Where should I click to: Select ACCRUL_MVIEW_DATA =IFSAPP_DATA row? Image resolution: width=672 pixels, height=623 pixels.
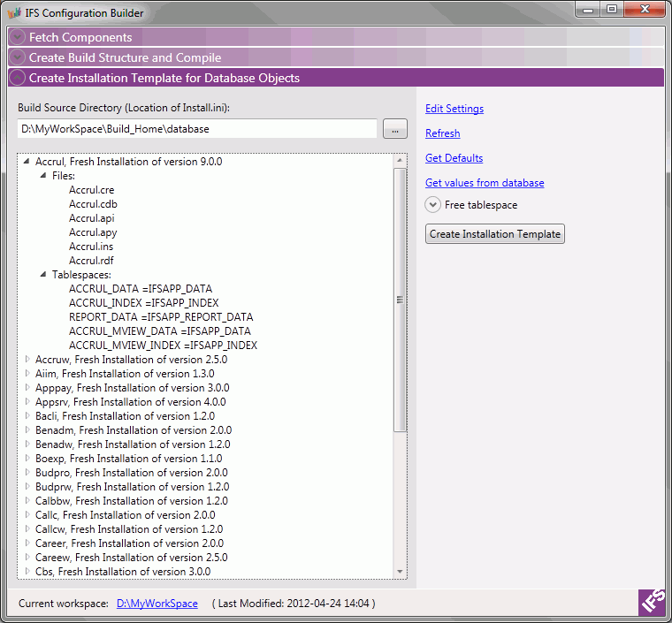coord(160,331)
